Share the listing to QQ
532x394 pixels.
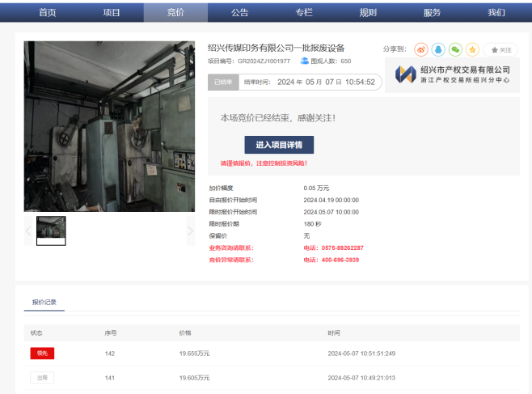click(x=438, y=49)
